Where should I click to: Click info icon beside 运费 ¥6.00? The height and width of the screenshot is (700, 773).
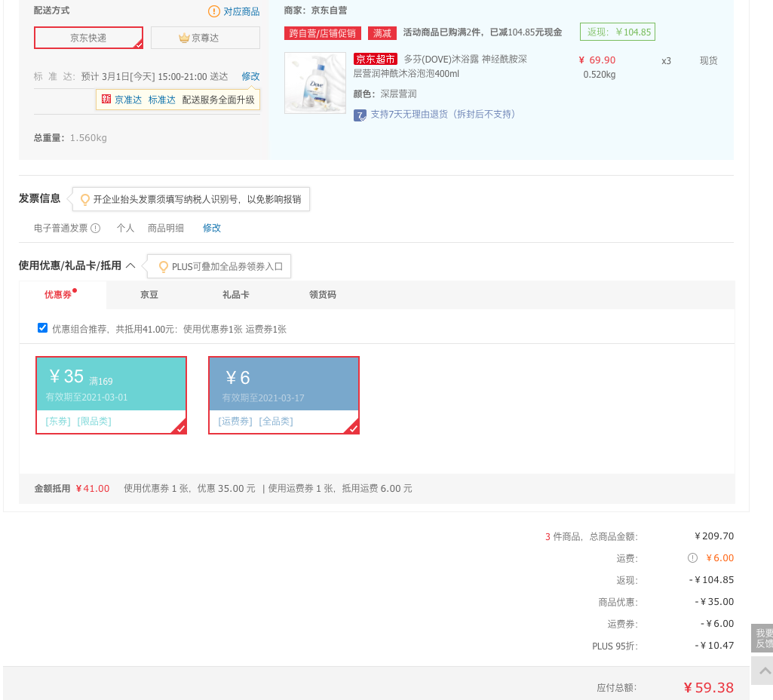[692, 558]
